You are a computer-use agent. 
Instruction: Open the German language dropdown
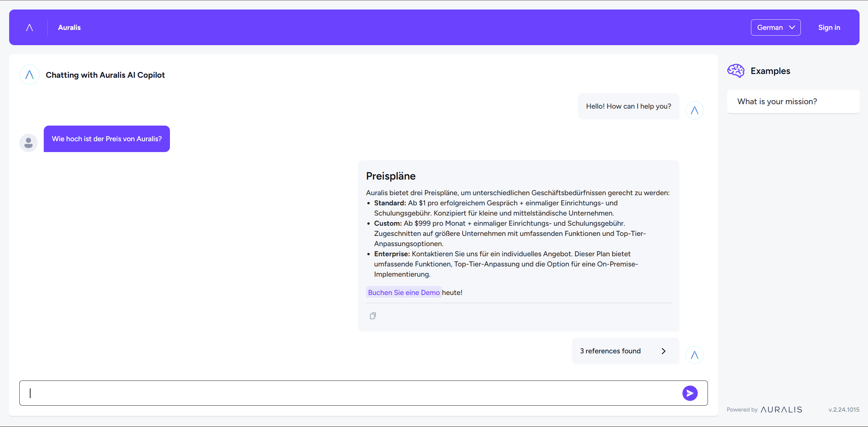(775, 27)
